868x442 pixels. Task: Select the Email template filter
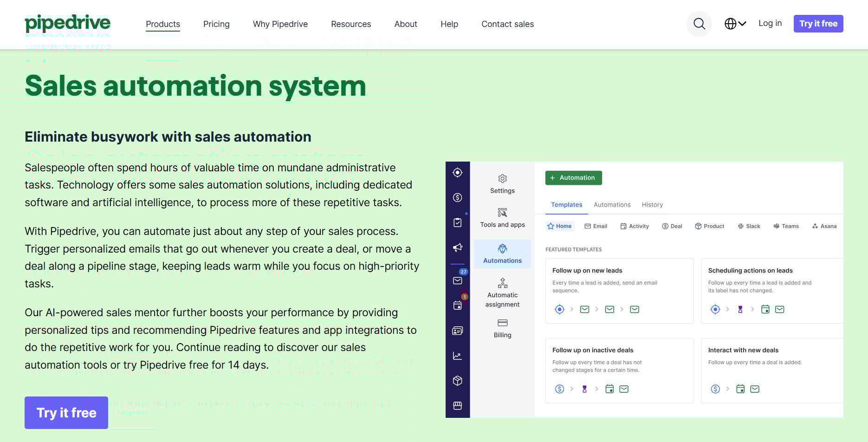click(x=596, y=226)
